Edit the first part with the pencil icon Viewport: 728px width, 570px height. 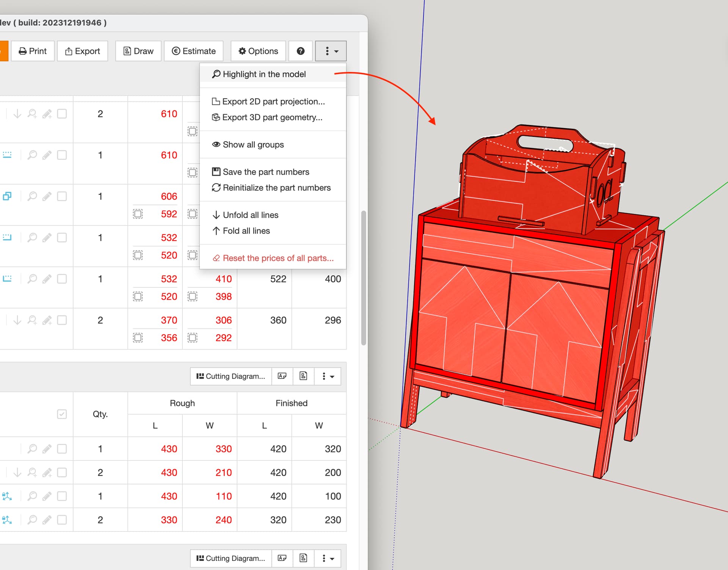(47, 114)
